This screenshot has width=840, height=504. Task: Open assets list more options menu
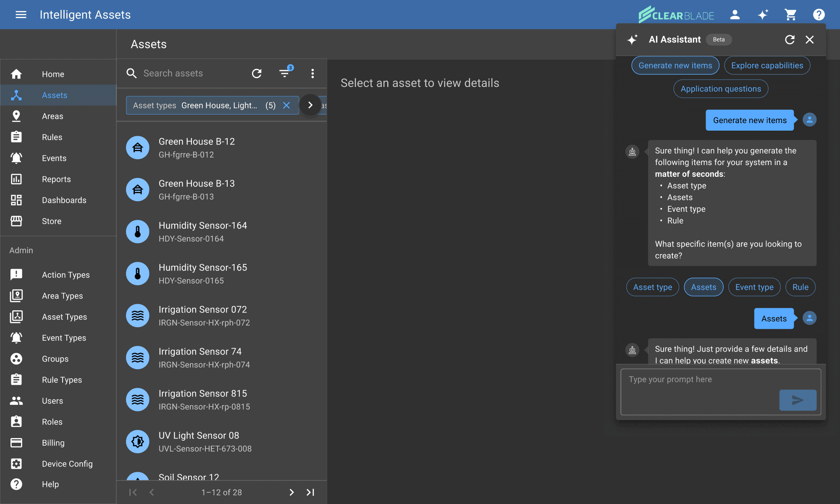(x=312, y=73)
